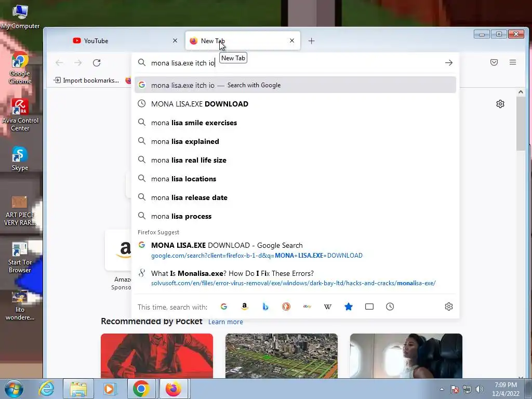This screenshot has width=532, height=399.
Task: Open search settings gear in dropdown
Action: click(448, 307)
